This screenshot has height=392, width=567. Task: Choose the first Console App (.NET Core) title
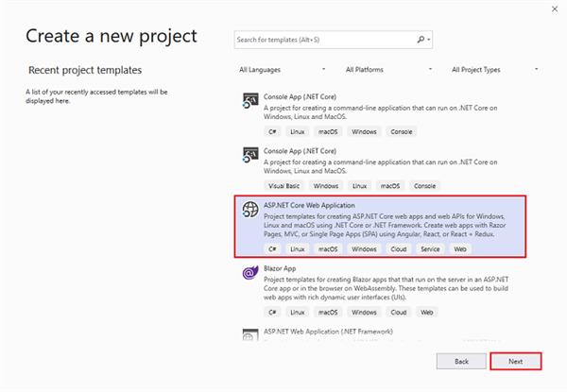(x=300, y=96)
